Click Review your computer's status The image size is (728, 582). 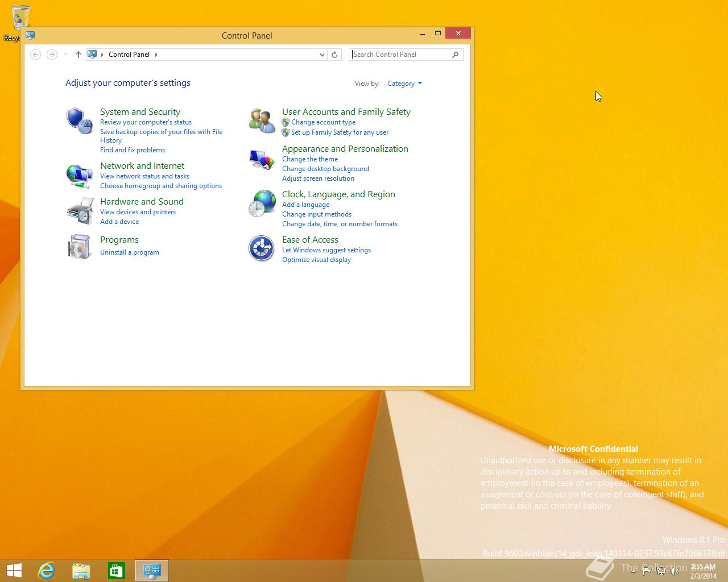tap(146, 122)
